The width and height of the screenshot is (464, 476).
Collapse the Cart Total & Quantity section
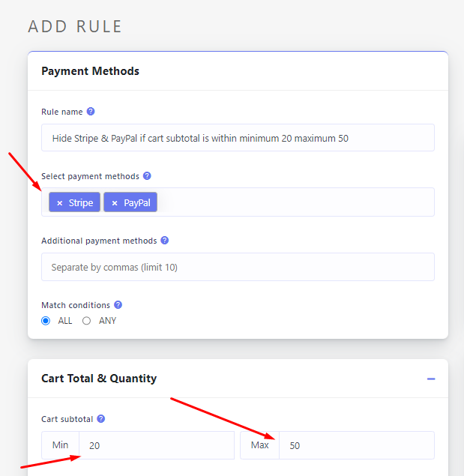(x=431, y=379)
